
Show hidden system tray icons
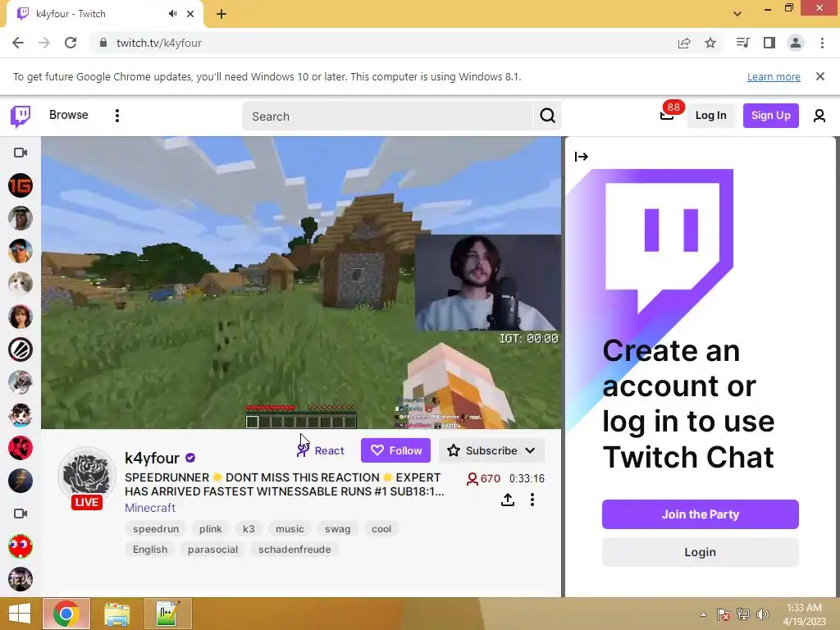pos(703,614)
